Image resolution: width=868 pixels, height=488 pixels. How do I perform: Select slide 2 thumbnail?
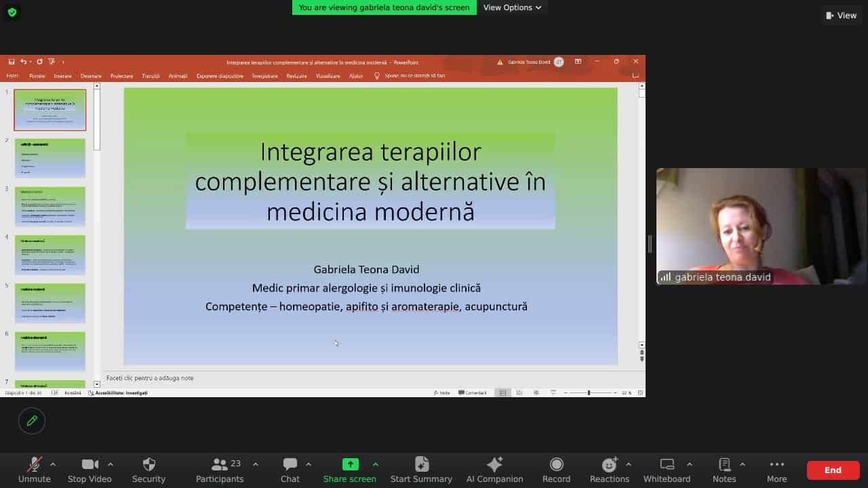[x=50, y=158]
